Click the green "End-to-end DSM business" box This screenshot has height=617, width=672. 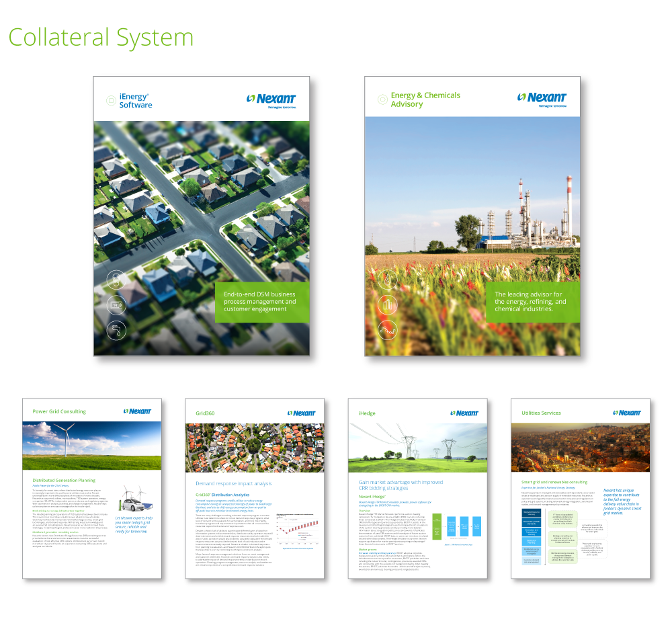click(x=262, y=302)
